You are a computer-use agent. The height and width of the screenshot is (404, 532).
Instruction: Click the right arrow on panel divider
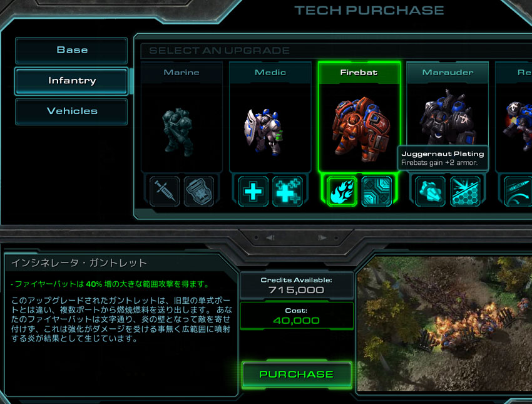coord(322,237)
